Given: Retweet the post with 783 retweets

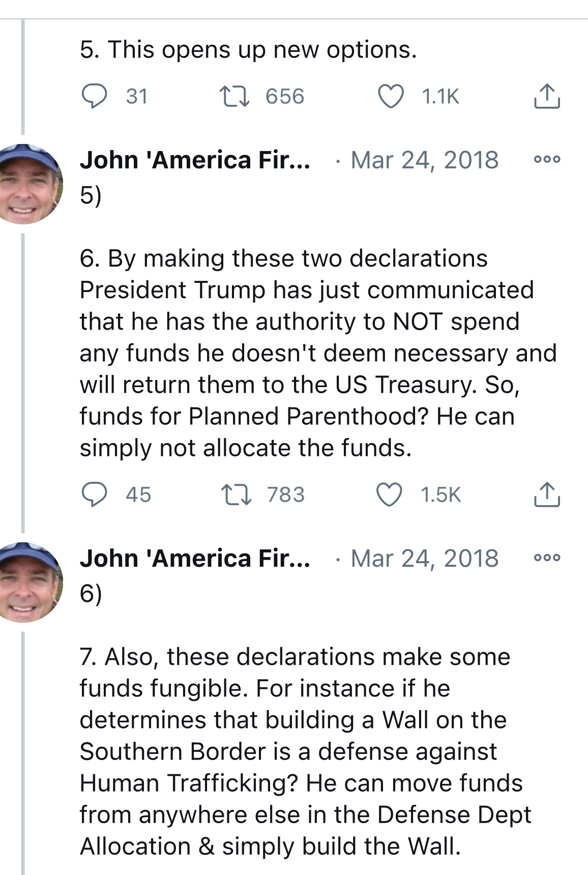Looking at the screenshot, I should click(236, 494).
